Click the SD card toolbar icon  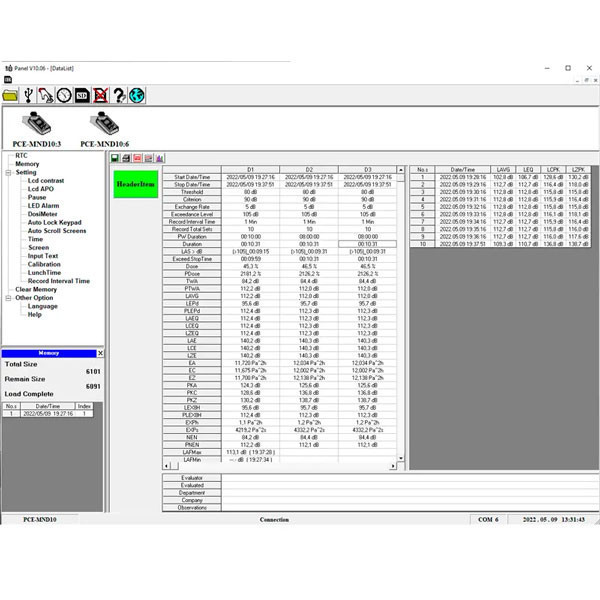point(82,95)
